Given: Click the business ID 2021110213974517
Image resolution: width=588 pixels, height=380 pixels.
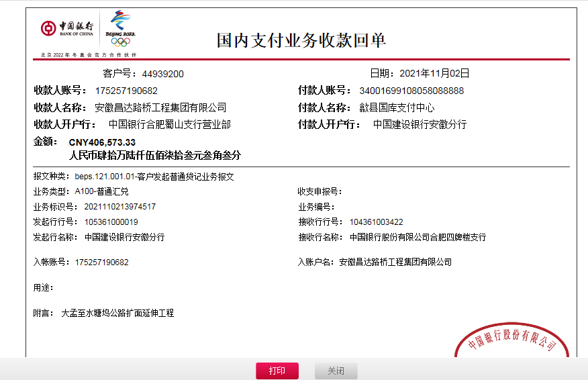Looking at the screenshot, I should tap(119, 207).
